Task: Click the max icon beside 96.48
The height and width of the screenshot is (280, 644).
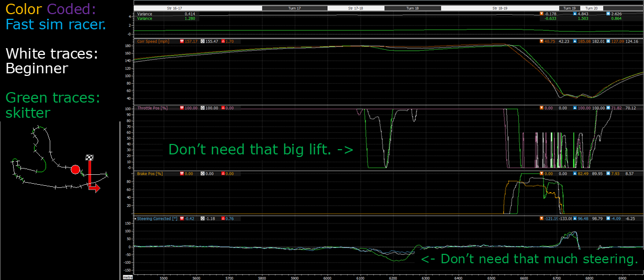Action: (x=575, y=219)
